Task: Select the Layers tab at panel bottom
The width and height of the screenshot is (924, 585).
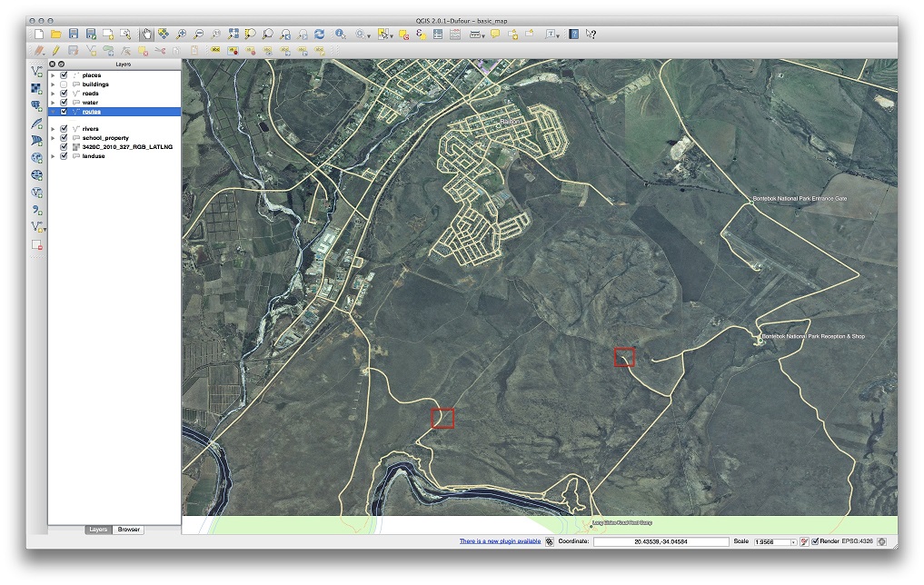Action: 98,529
